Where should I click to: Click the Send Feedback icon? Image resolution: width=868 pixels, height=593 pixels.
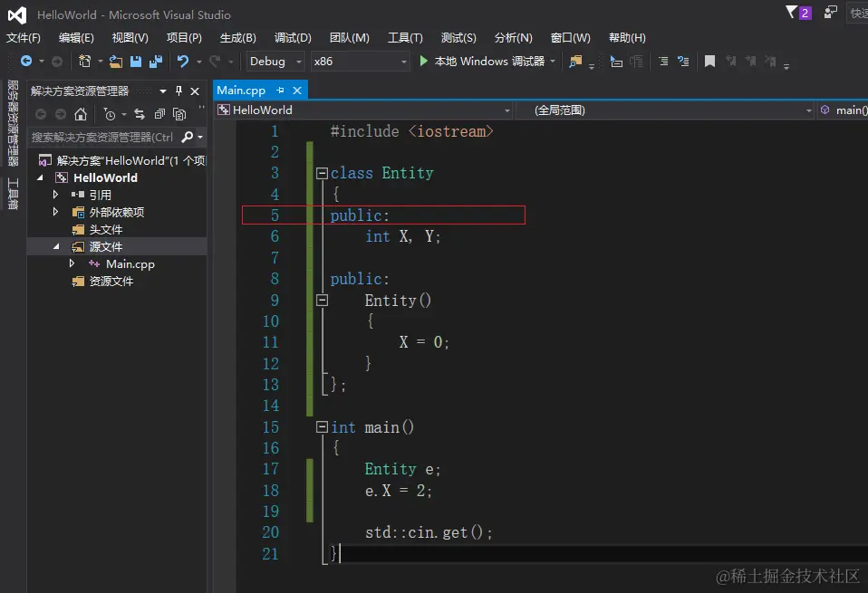(830, 12)
